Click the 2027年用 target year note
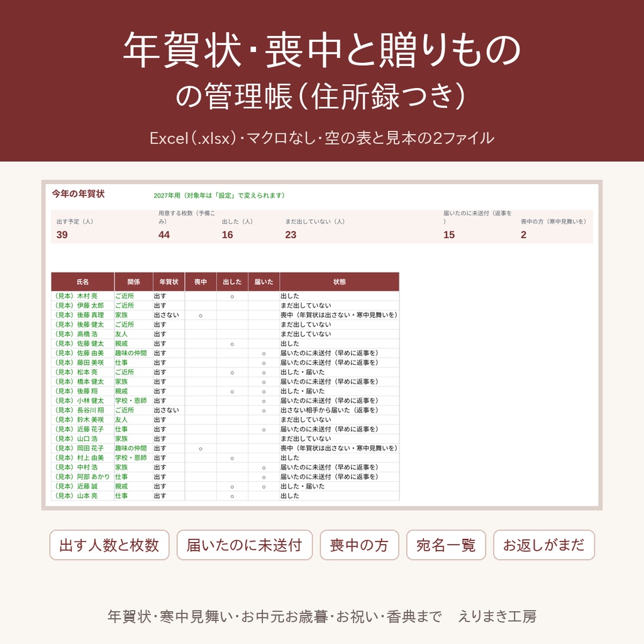This screenshot has width=644, height=644. [x=219, y=196]
